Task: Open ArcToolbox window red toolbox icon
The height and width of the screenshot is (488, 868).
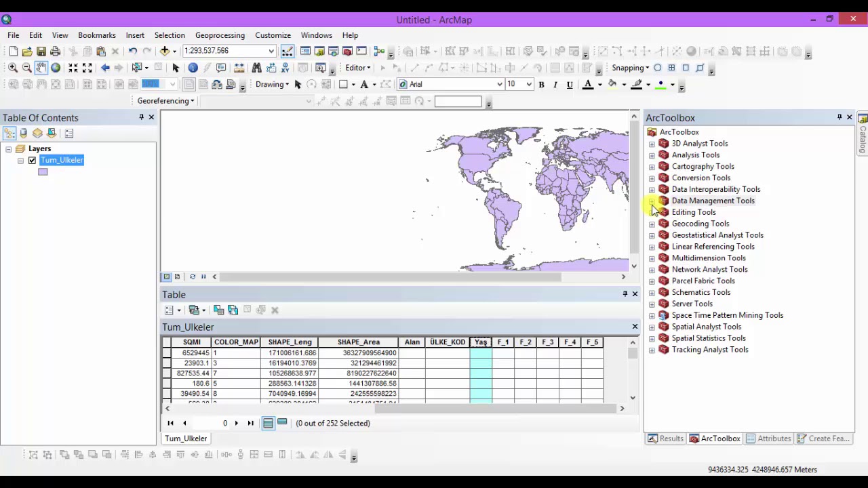Action: point(347,52)
